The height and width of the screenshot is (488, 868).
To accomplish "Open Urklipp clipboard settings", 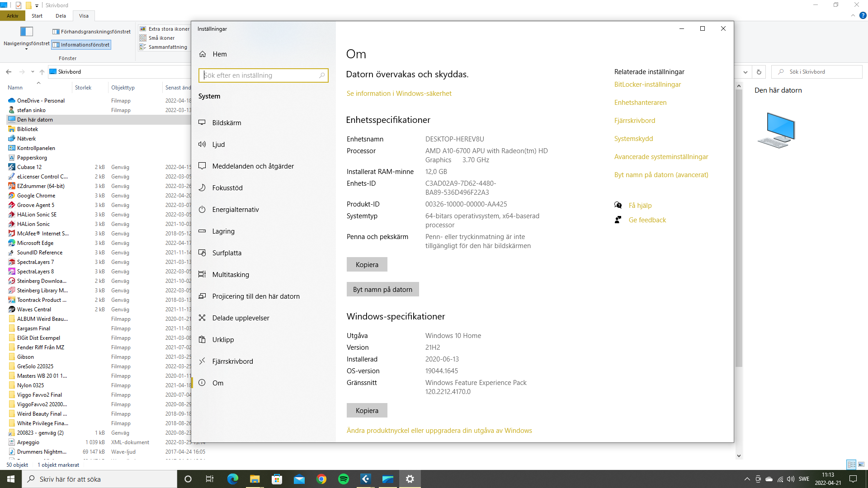I will coord(223,340).
